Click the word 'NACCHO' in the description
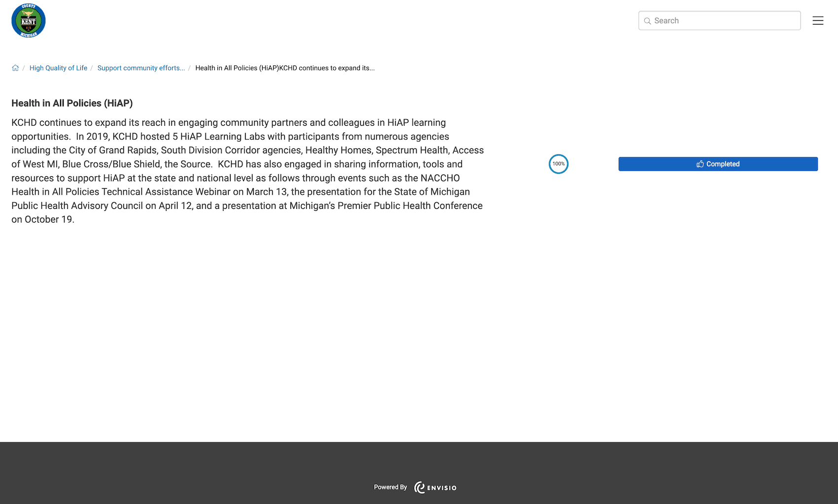Viewport: 838px width, 504px height. click(x=440, y=178)
